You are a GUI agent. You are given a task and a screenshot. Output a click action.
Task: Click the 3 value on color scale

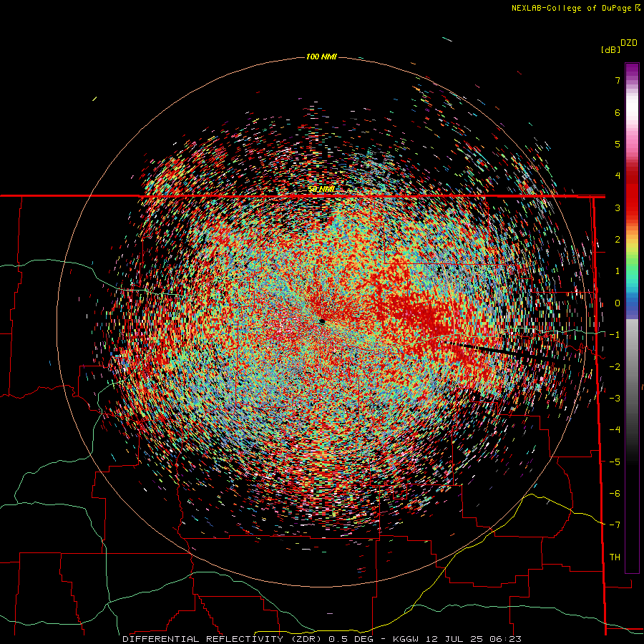618,208
